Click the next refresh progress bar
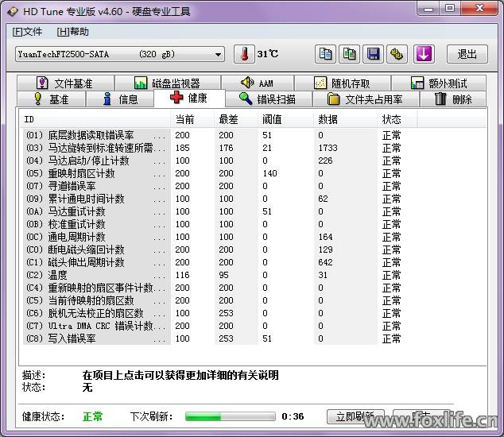Screen dimensions: 504x437 (231, 416)
